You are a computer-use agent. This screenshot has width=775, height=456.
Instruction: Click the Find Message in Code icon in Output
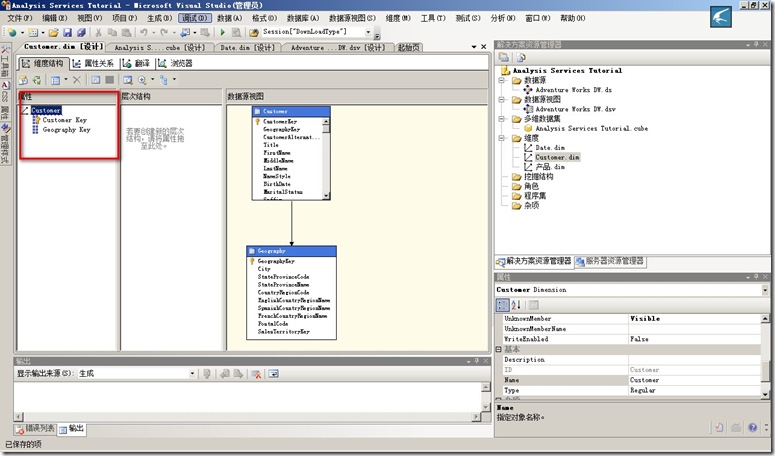(x=207, y=374)
